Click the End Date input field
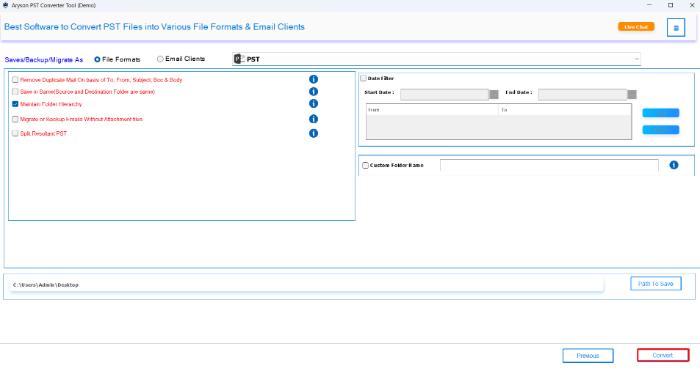This screenshot has height=371, width=700. 582,94
